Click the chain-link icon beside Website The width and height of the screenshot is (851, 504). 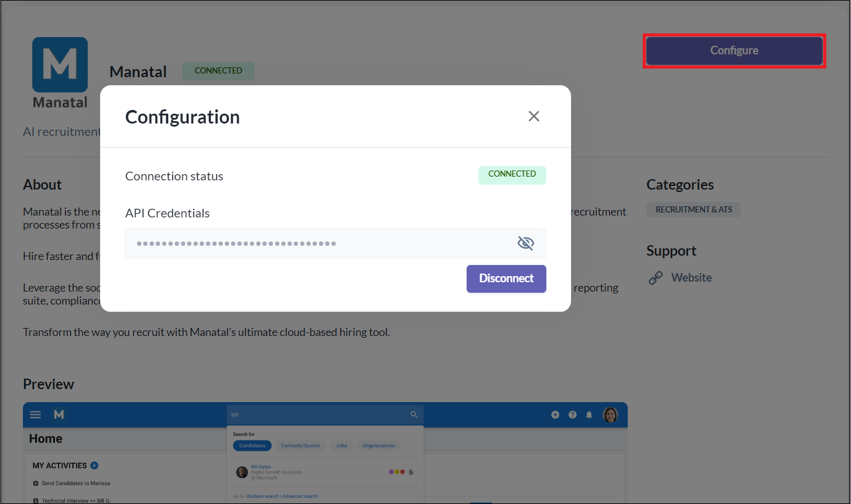point(655,278)
